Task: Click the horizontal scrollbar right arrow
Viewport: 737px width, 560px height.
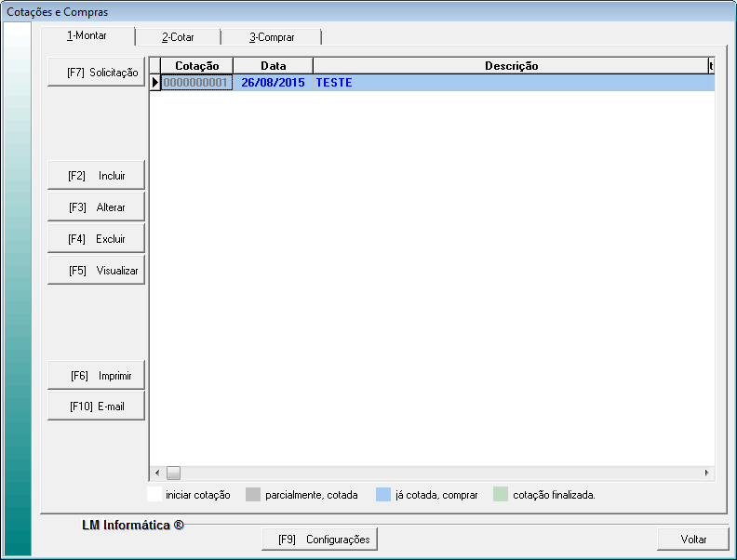Action: coord(706,473)
